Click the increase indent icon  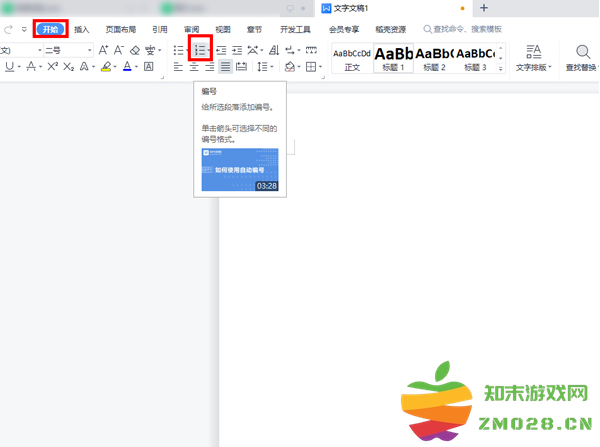[x=237, y=50]
